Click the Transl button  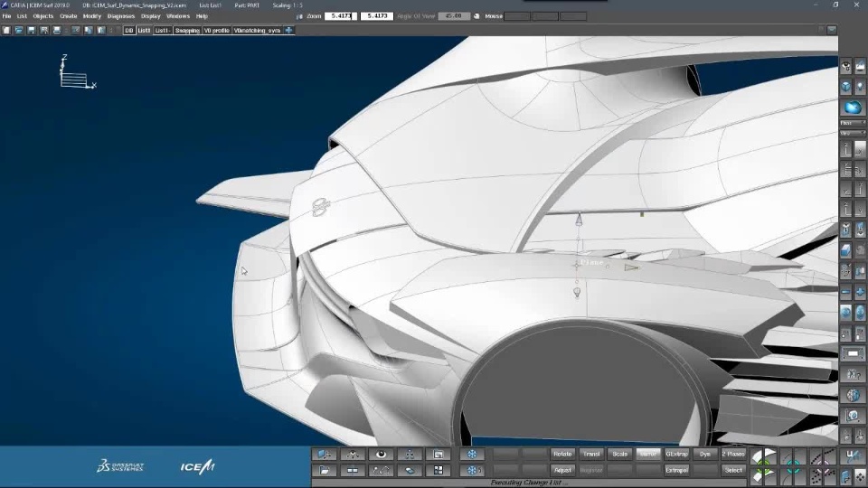[x=591, y=454]
